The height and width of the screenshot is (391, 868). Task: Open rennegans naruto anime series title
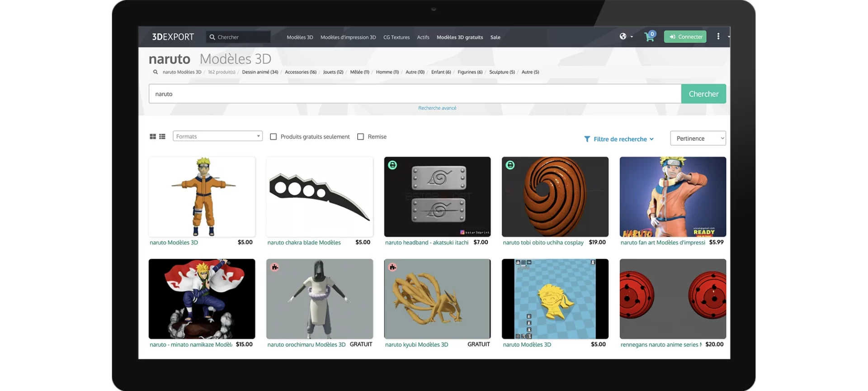[x=661, y=345]
